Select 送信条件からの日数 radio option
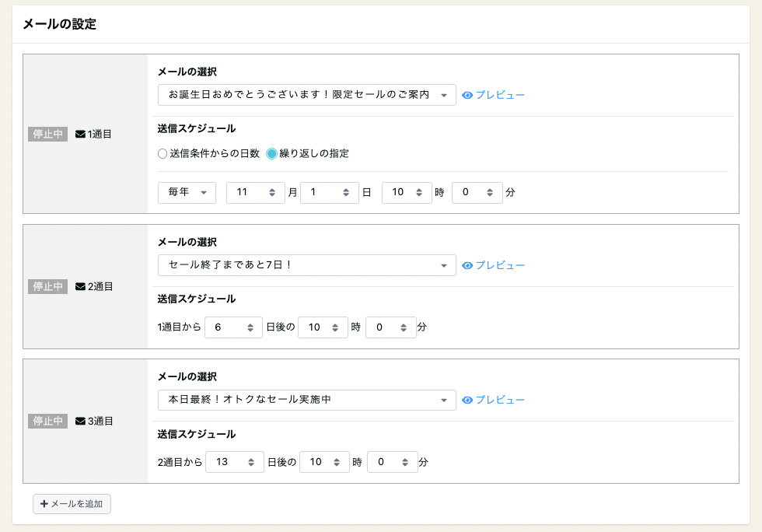The image size is (762, 532). click(x=163, y=153)
